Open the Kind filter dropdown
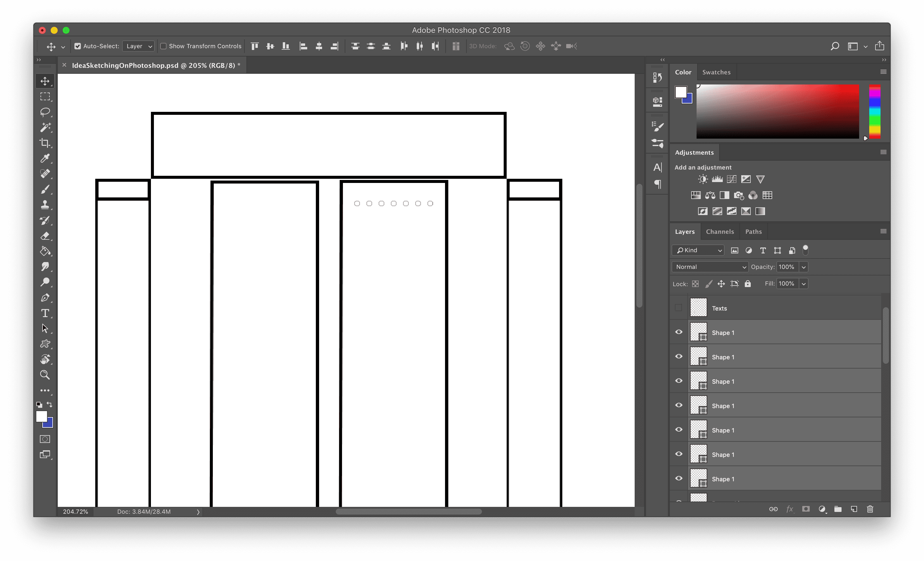The height and width of the screenshot is (561, 924). tap(698, 250)
